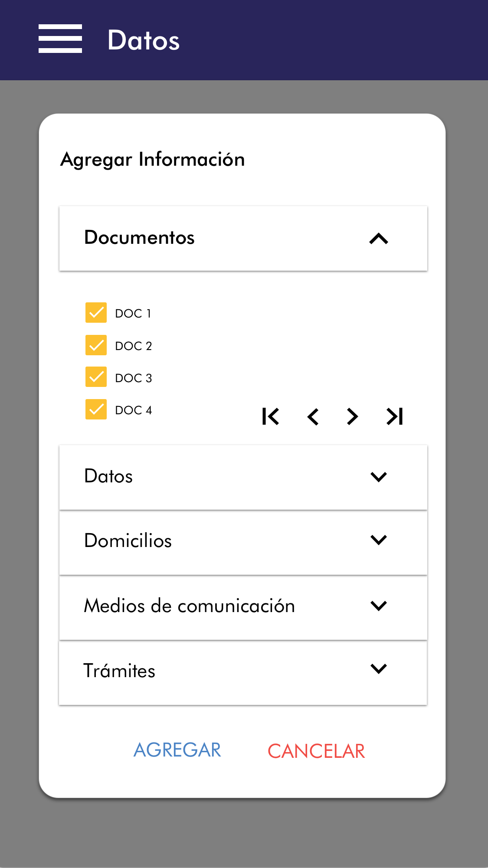Image resolution: width=488 pixels, height=868 pixels.
Task: Click the DOC 4 label text
Action: tap(134, 410)
